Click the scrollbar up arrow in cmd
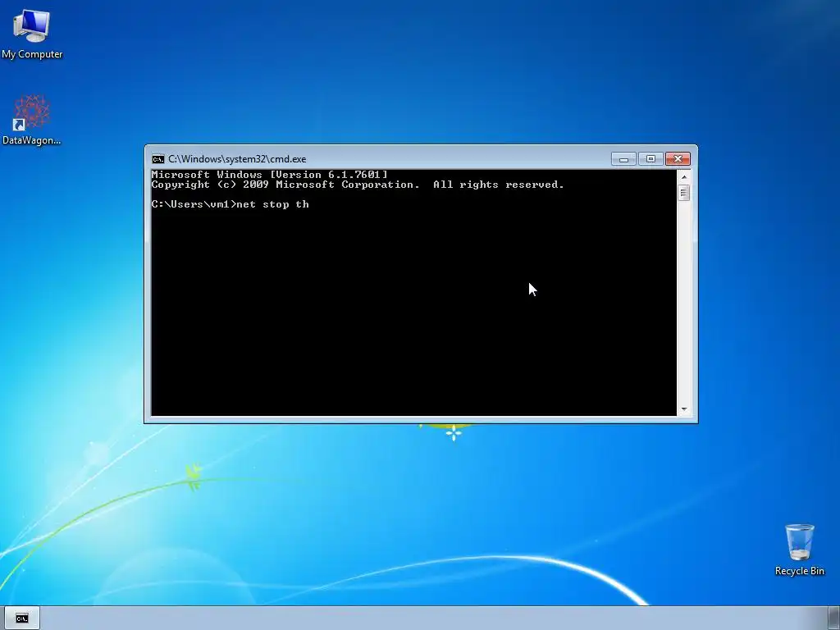This screenshot has height=630, width=840. (683, 177)
